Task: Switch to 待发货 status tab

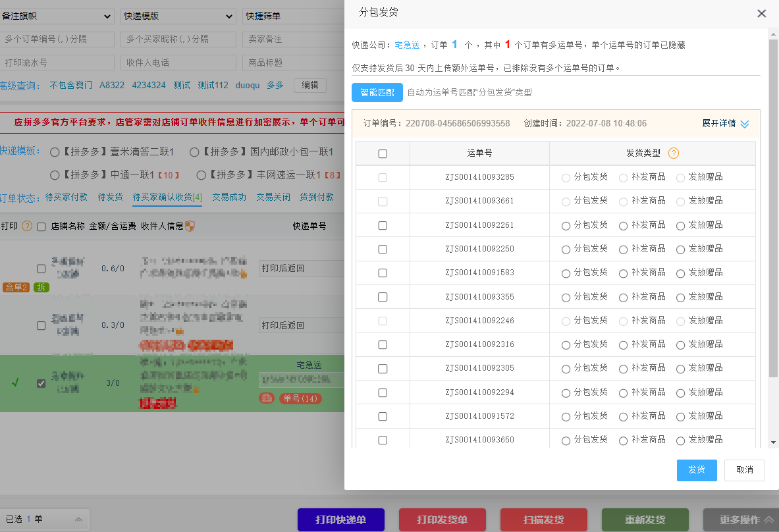Action: [x=110, y=198]
